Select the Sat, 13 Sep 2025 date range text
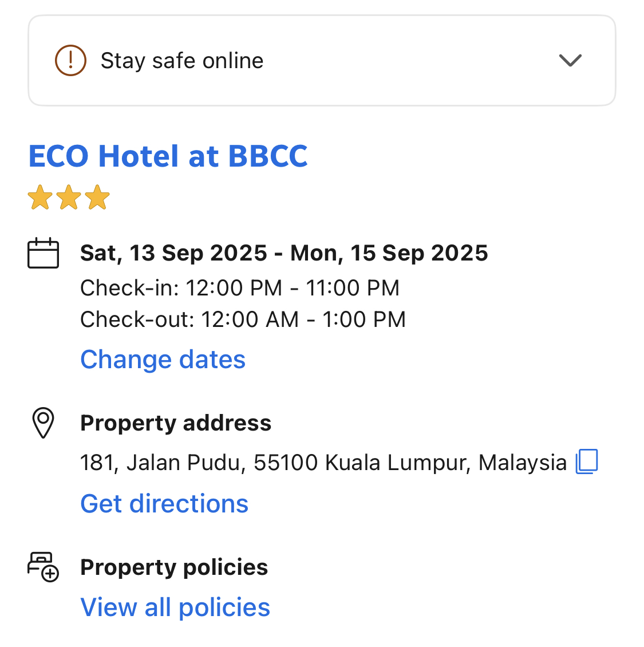Viewport: 644px width, 647px height. (x=284, y=253)
